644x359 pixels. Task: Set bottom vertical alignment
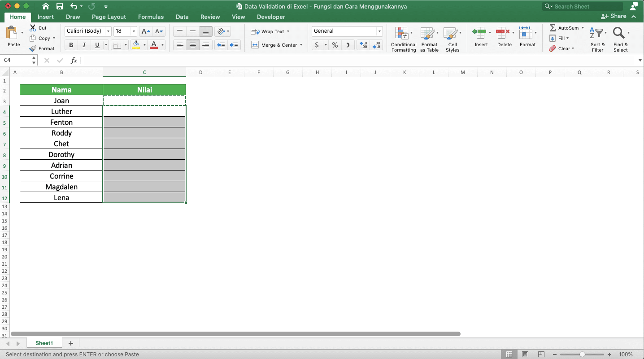[x=206, y=31]
